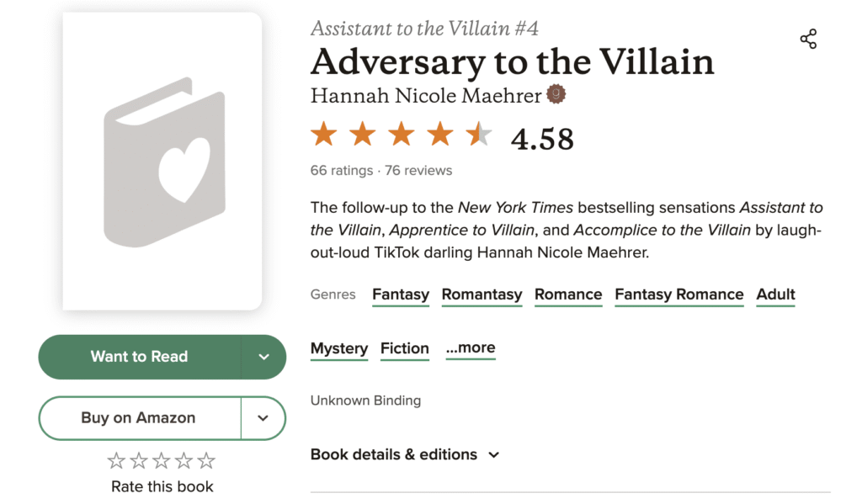Open the Buy on Amazon dropdown arrow
Viewport: 862px width, 504px height.
pos(263,418)
